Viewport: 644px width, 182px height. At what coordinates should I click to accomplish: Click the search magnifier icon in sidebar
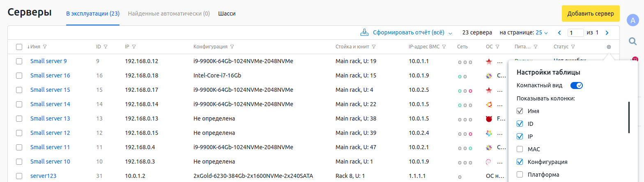pyautogui.click(x=632, y=41)
